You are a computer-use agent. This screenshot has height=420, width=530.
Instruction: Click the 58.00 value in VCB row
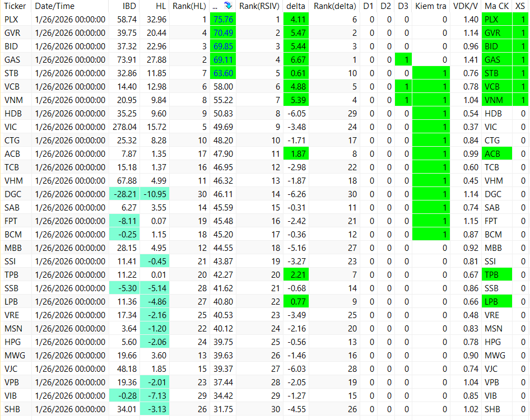pyautogui.click(x=223, y=87)
